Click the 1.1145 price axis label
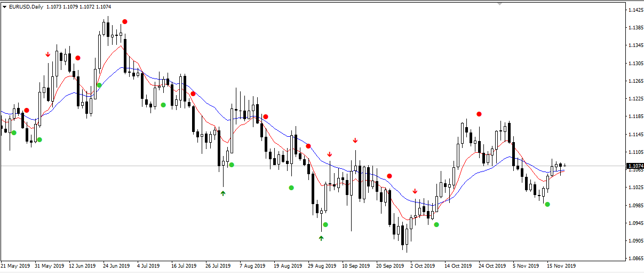 pos(635,135)
